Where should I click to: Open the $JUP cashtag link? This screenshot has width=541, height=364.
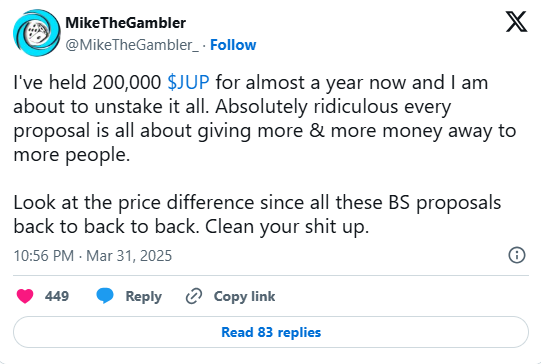188,82
